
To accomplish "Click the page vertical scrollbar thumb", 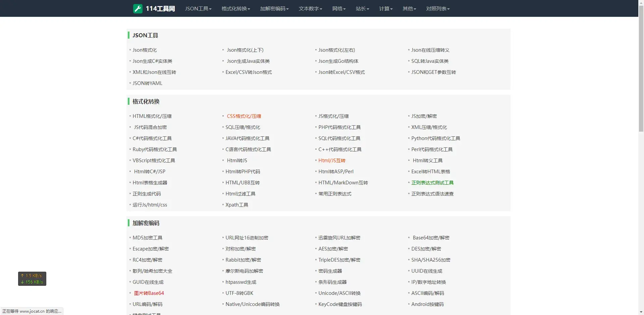I will (x=641, y=69).
